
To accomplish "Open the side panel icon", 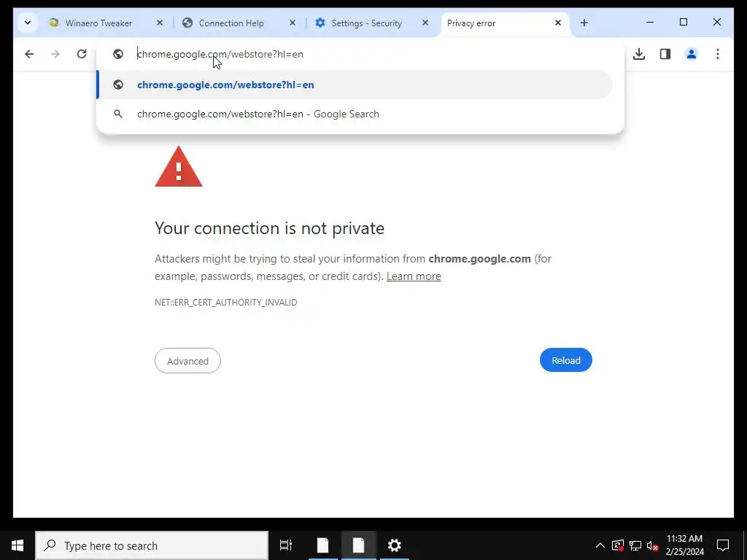I will 665,54.
